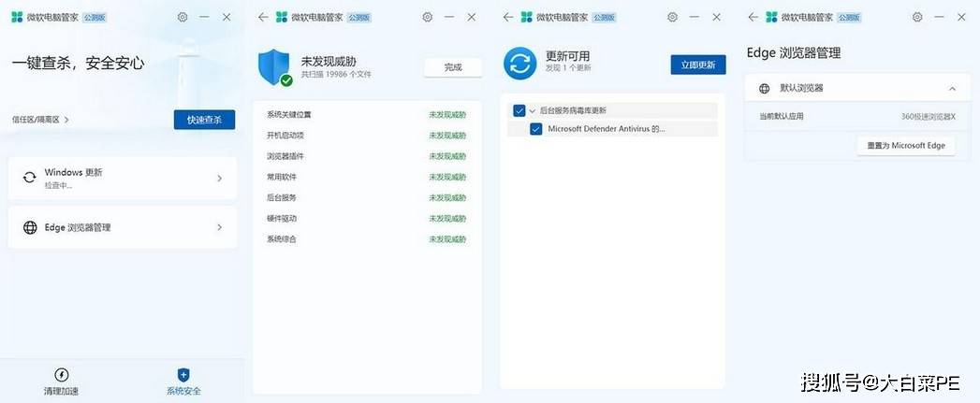Go back from scan results window
The image size is (980, 403).
pyautogui.click(x=263, y=18)
